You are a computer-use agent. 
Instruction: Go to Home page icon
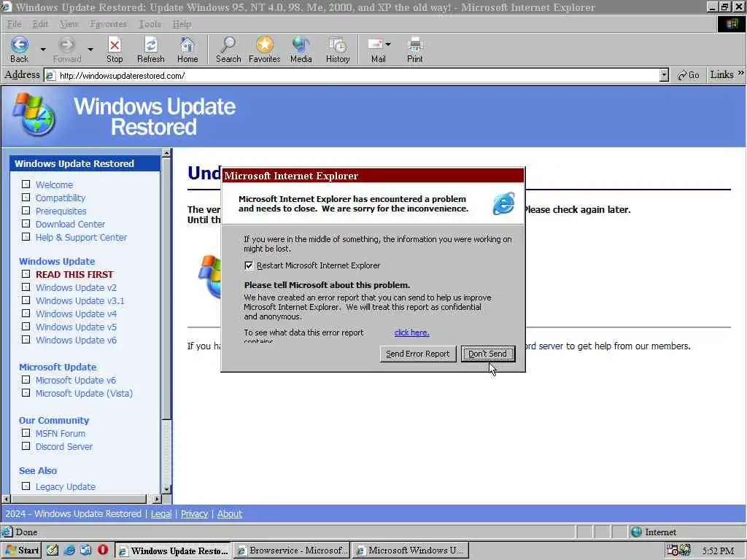pyautogui.click(x=187, y=49)
